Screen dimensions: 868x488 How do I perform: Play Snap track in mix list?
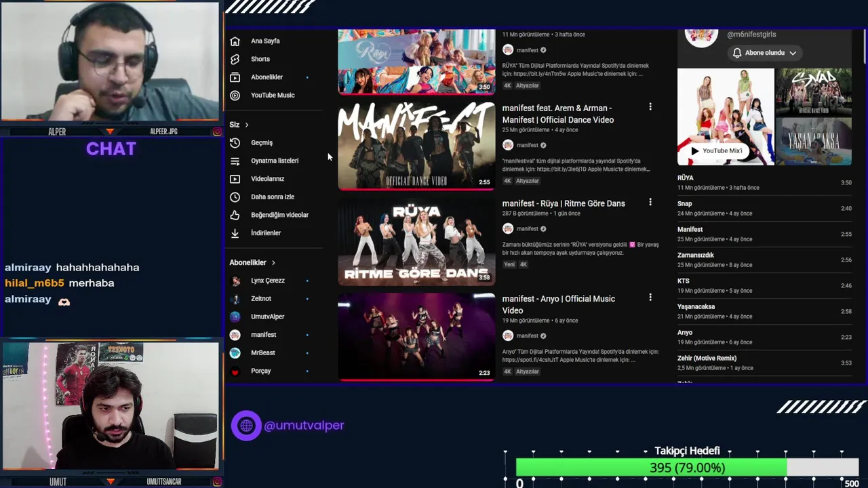click(764, 208)
